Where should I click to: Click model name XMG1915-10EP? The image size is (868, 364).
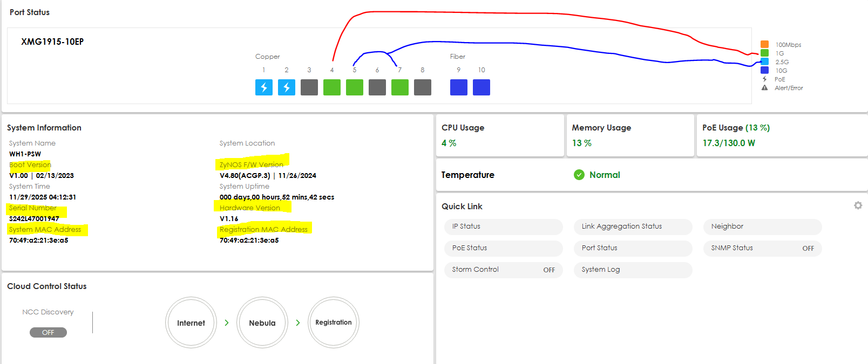52,42
